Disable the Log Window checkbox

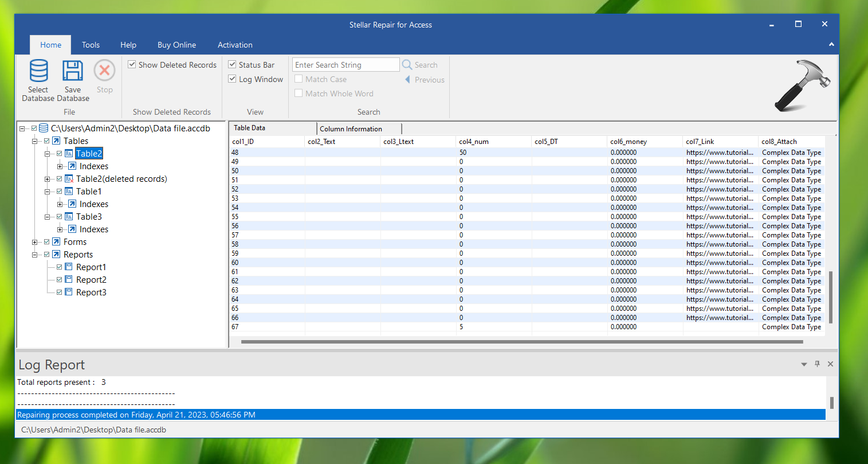coord(232,79)
